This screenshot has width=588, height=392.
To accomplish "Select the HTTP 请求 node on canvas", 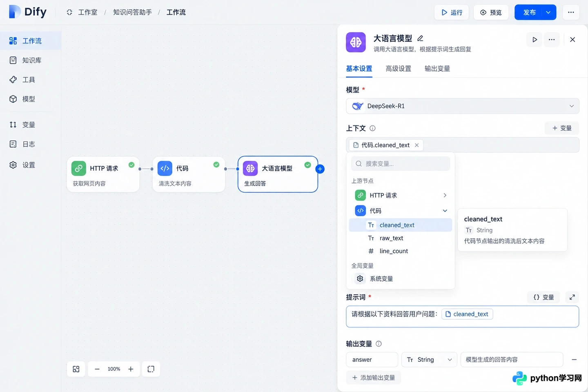I will pyautogui.click(x=103, y=174).
